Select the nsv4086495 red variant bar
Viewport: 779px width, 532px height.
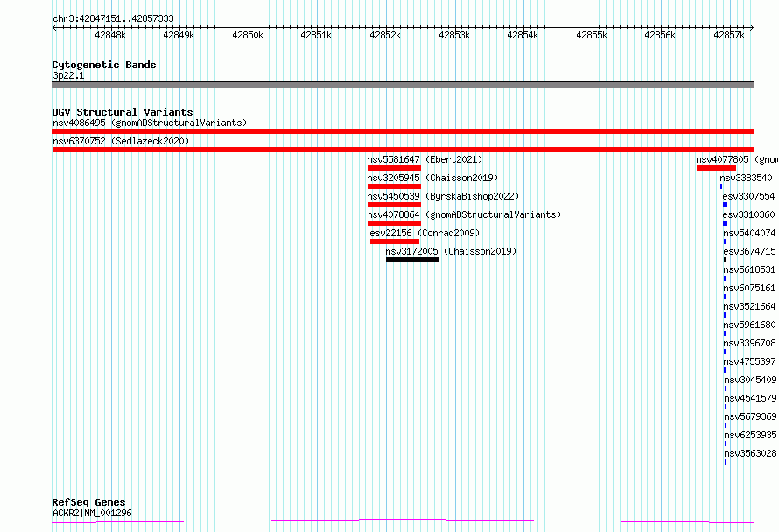tap(403, 131)
